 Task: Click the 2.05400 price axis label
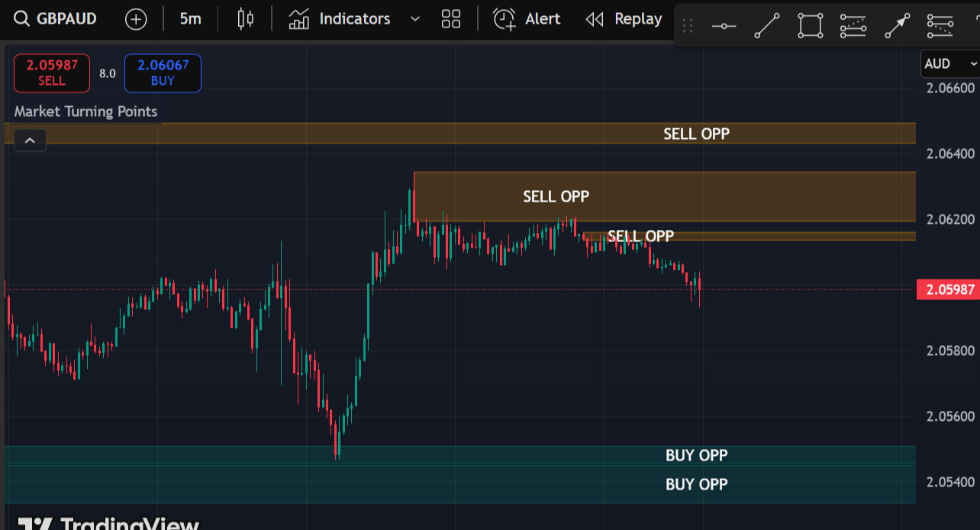click(950, 482)
